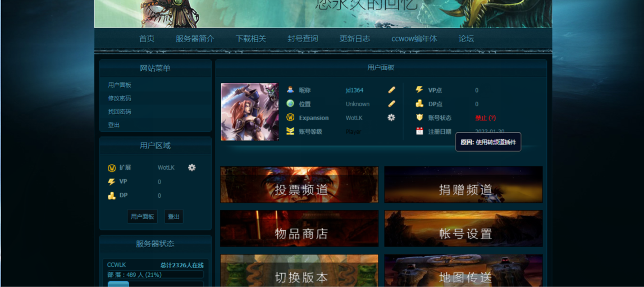The width and height of the screenshot is (644, 287).
Task: Open the 首页 nav item
Action: [147, 39]
